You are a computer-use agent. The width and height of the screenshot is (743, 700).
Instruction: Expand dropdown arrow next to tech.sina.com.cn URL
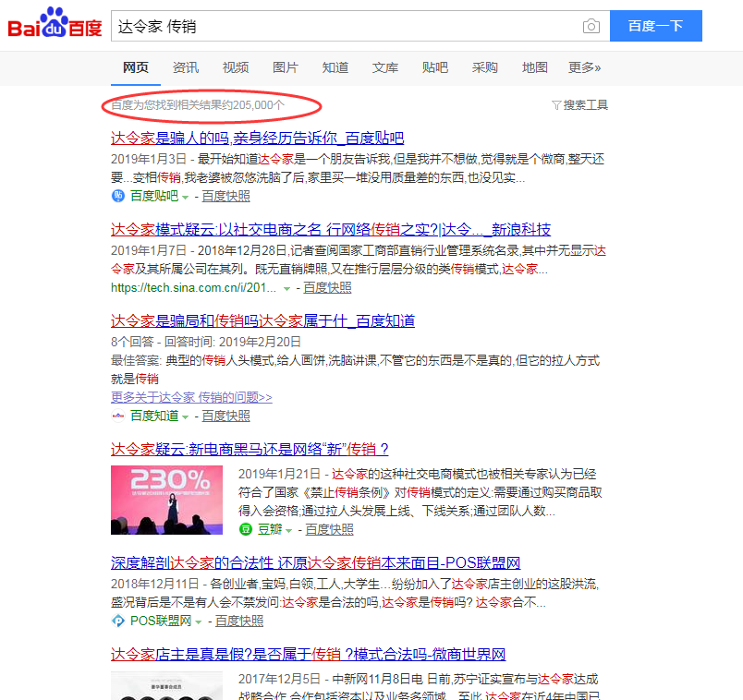pyautogui.click(x=286, y=288)
